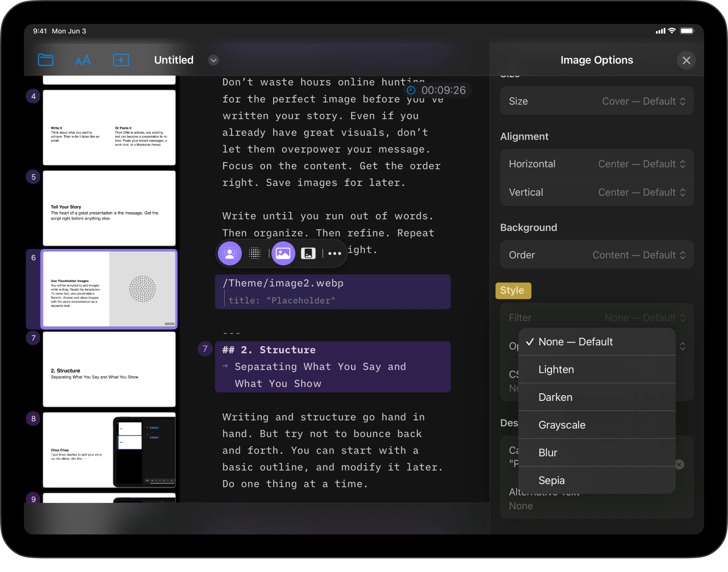Click the Untitled document title
The height and width of the screenshot is (572, 728).
pyautogui.click(x=174, y=60)
